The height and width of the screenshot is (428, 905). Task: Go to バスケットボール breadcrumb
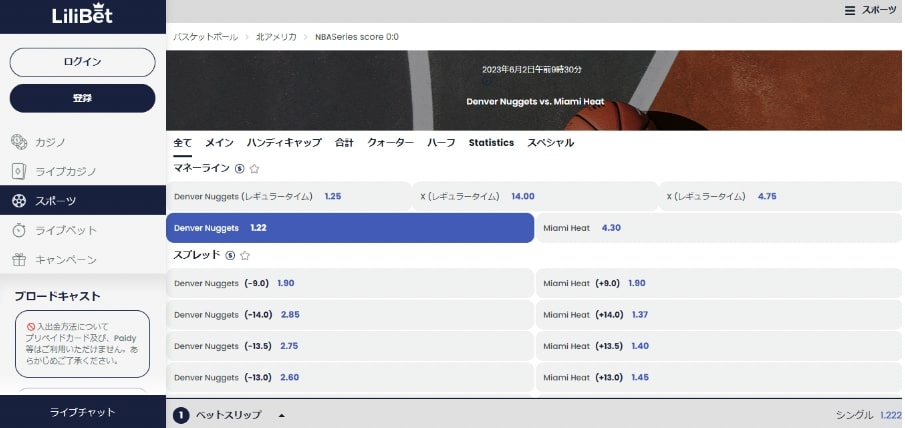click(205, 37)
